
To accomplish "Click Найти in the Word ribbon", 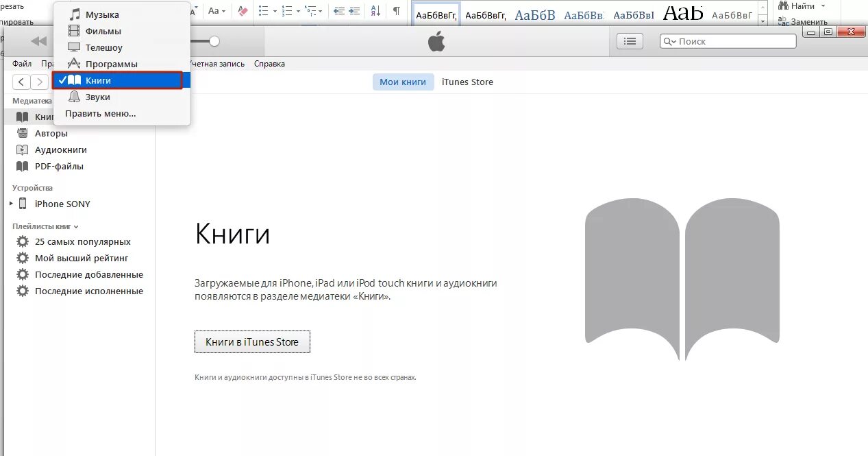I will pyautogui.click(x=797, y=5).
